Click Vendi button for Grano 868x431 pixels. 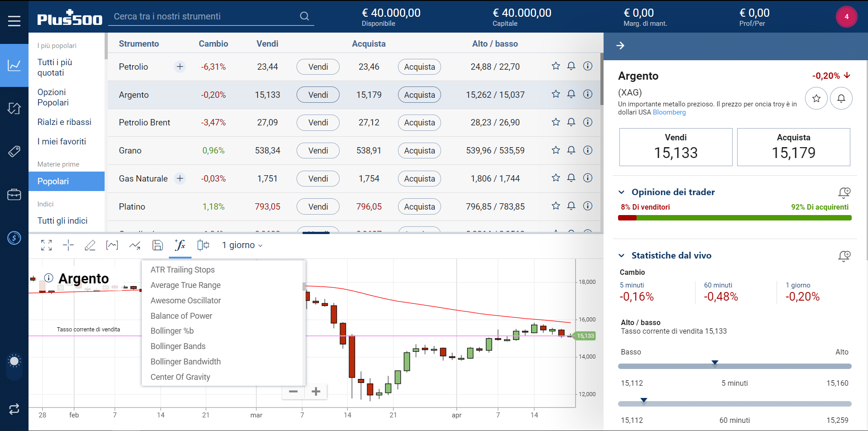318,151
